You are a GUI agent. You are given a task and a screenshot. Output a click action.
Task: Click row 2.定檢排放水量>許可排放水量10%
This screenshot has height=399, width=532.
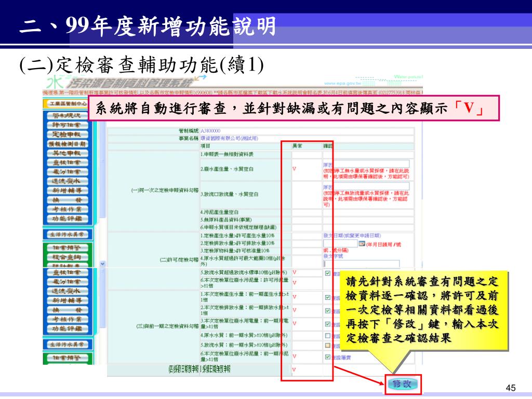click(x=237, y=243)
